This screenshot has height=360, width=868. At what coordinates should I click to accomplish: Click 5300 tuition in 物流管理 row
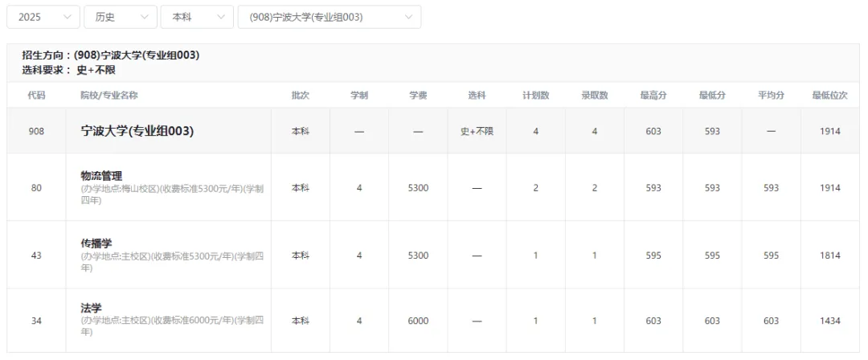pos(418,188)
